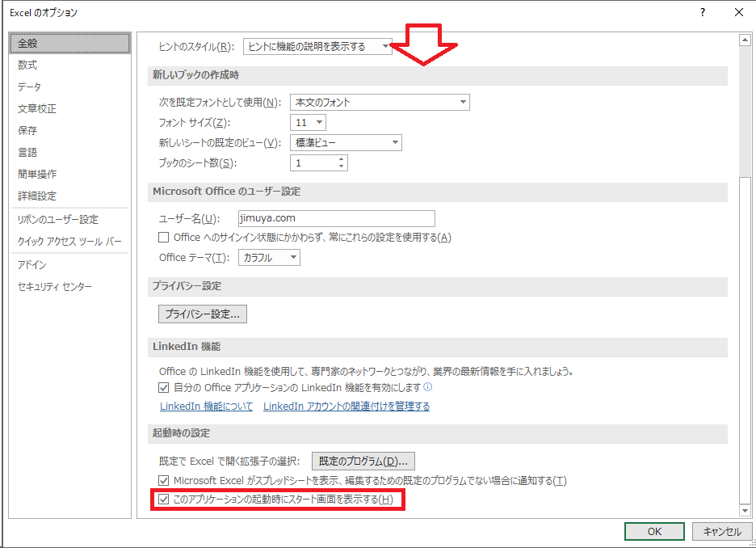Select the 全般 category
This screenshot has height=548, width=756.
(x=70, y=43)
